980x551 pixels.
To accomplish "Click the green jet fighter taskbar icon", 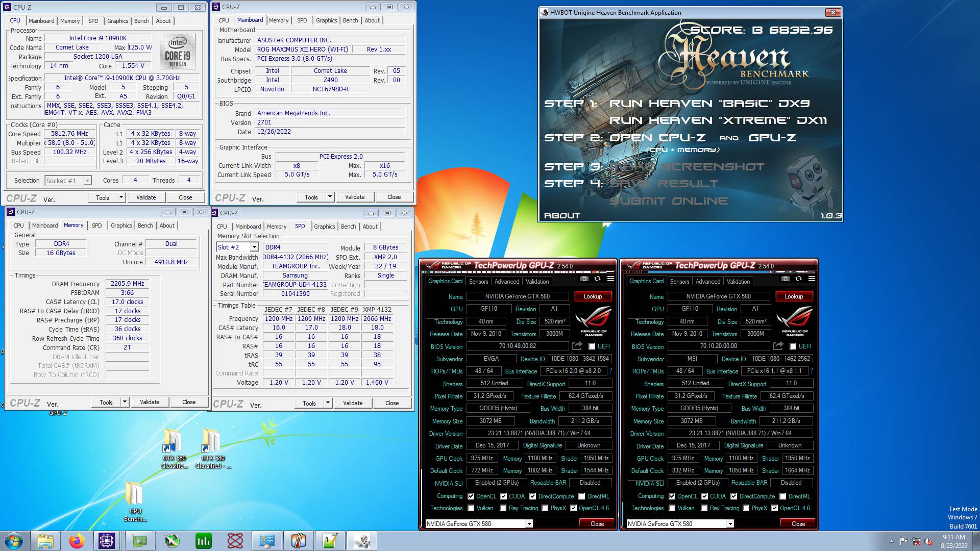I will click(172, 541).
